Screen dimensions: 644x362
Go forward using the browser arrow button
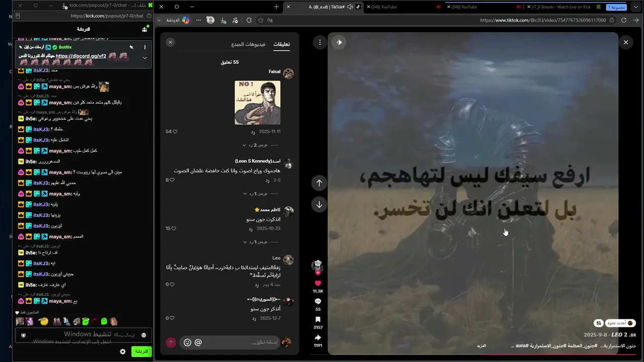click(x=636, y=20)
